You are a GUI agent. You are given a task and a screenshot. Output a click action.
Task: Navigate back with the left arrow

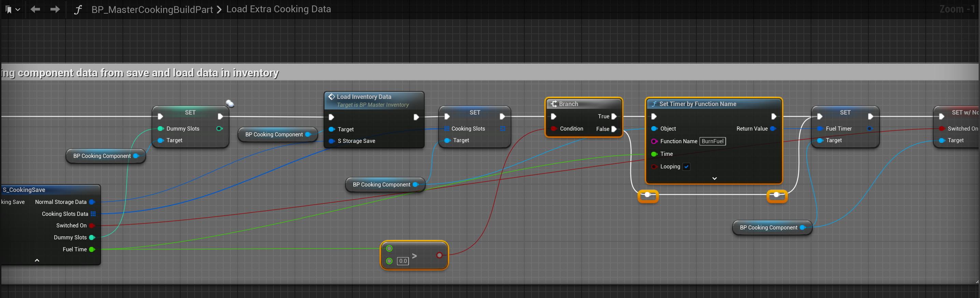point(35,9)
